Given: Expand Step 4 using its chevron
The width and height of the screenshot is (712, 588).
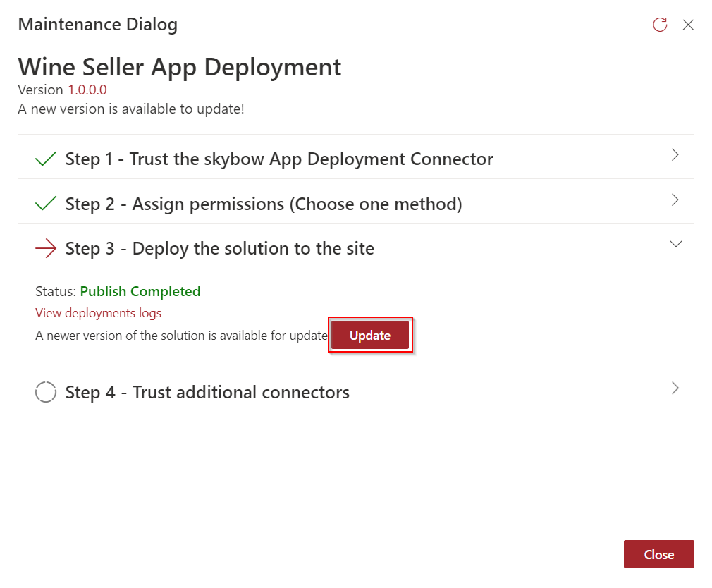Looking at the screenshot, I should tap(675, 388).
